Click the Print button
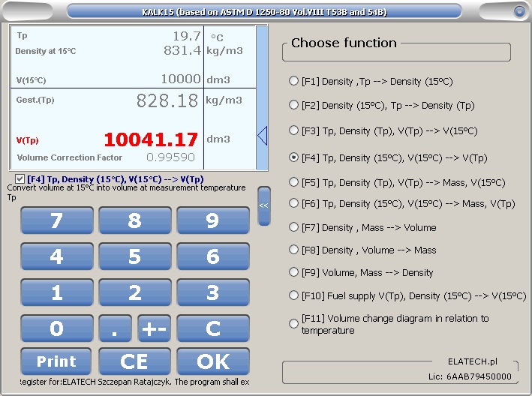Viewport: 532px width, 396px height. pos(56,361)
